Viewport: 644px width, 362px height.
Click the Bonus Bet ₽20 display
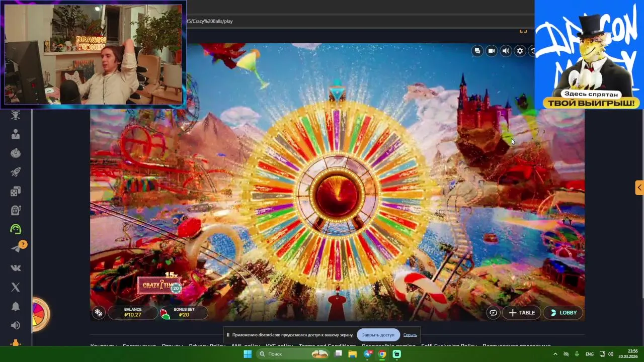pos(184,312)
